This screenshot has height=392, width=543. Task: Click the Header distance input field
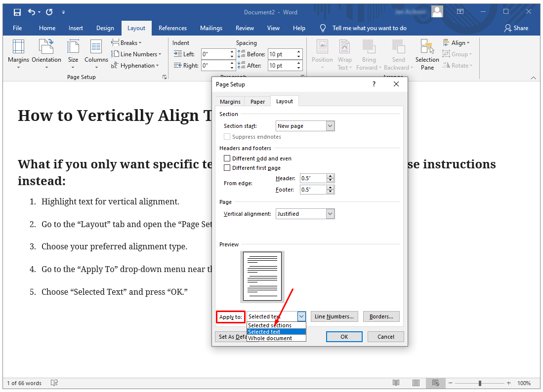coord(313,178)
